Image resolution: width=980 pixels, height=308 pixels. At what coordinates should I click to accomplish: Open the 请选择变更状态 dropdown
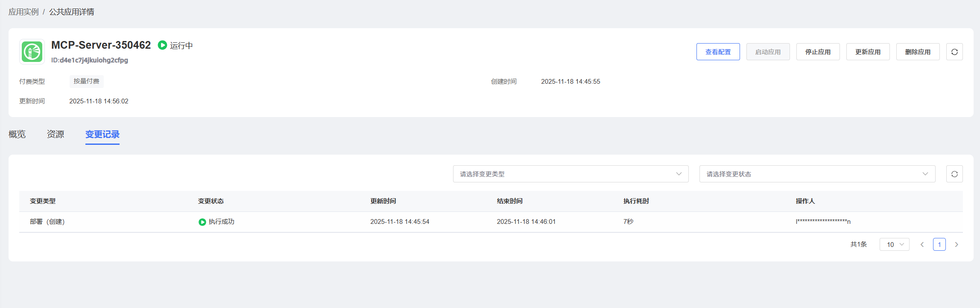pos(817,174)
